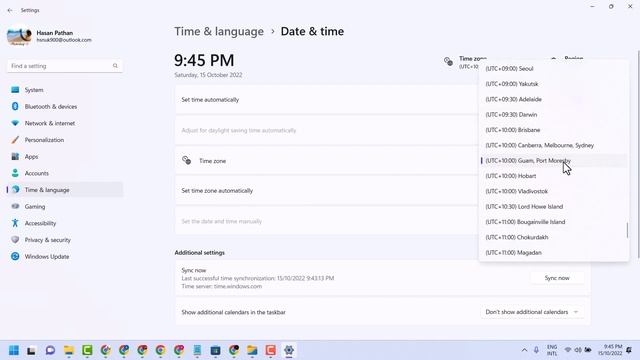Open Privacy & security settings

pyautogui.click(x=65, y=240)
